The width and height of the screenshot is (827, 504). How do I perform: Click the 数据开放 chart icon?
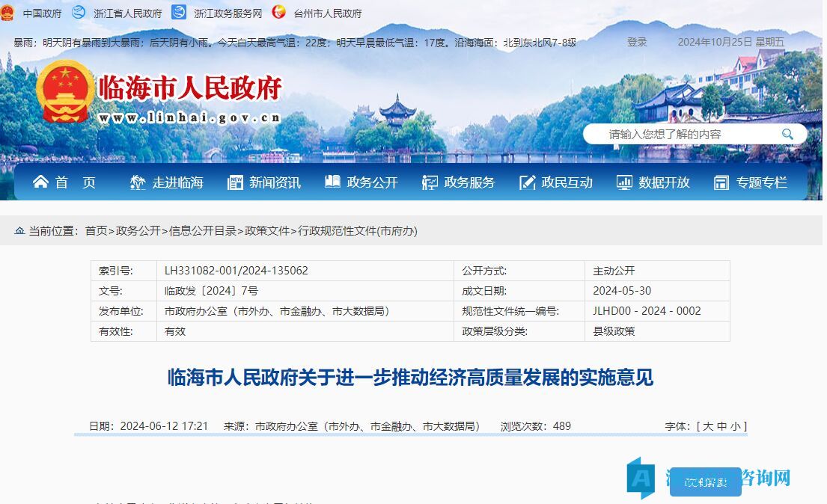click(x=624, y=182)
